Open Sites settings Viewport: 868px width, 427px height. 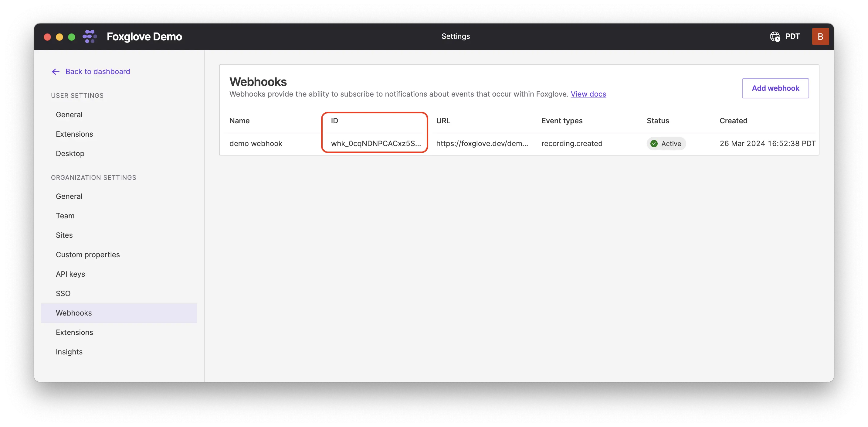point(64,235)
